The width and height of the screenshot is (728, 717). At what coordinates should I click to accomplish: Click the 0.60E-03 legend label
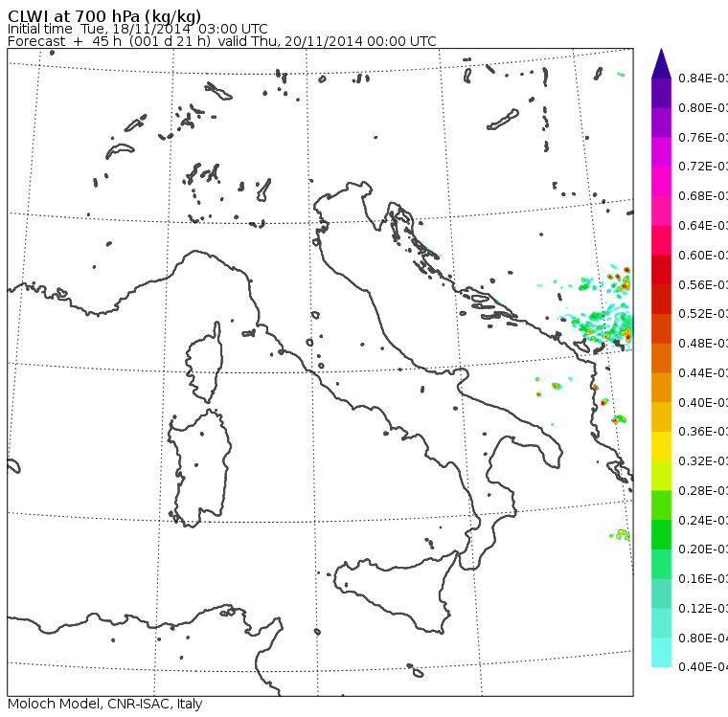point(703,256)
